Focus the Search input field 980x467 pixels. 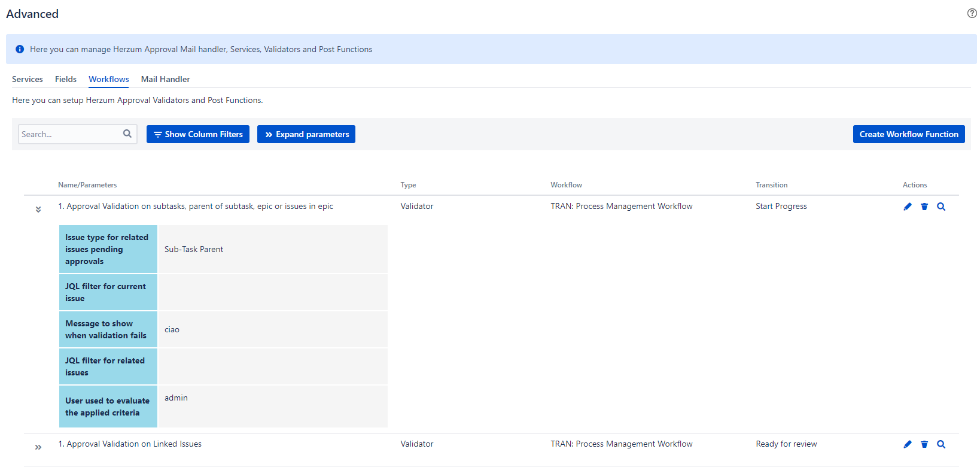(x=69, y=134)
